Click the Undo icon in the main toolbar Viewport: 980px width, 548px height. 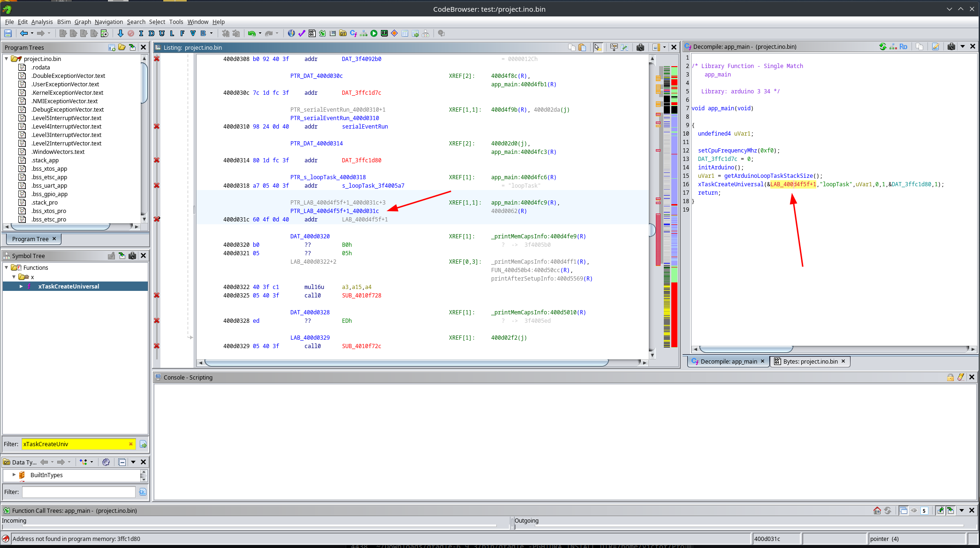[x=252, y=33]
